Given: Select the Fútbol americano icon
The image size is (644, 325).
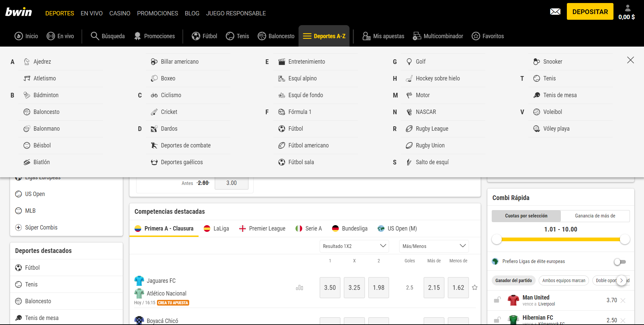Looking at the screenshot, I should [x=282, y=145].
